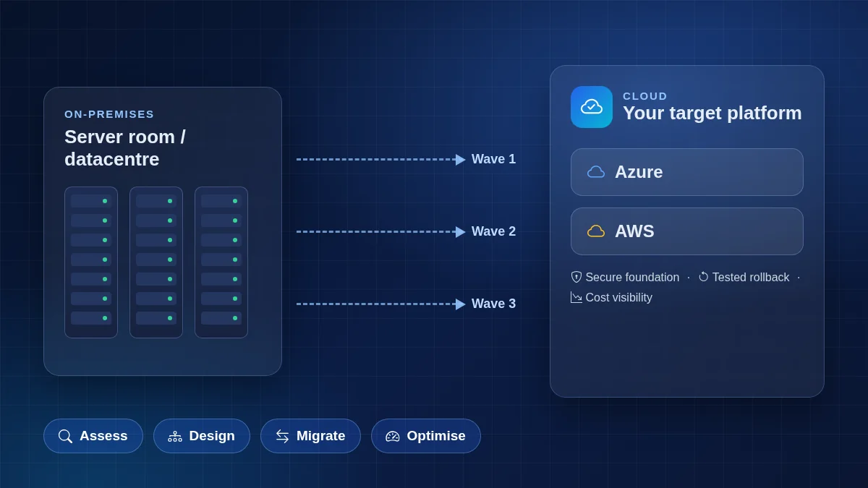Click the middle server rack
This screenshot has width=868, height=488.
pyautogui.click(x=156, y=262)
